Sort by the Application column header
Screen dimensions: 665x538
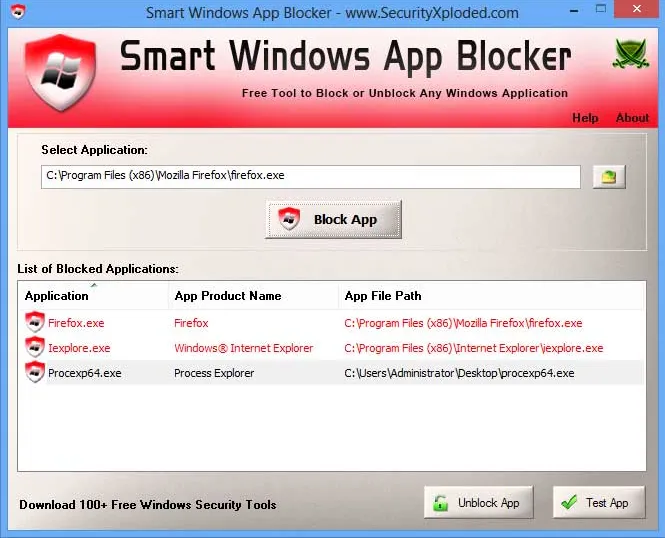[x=92, y=295]
